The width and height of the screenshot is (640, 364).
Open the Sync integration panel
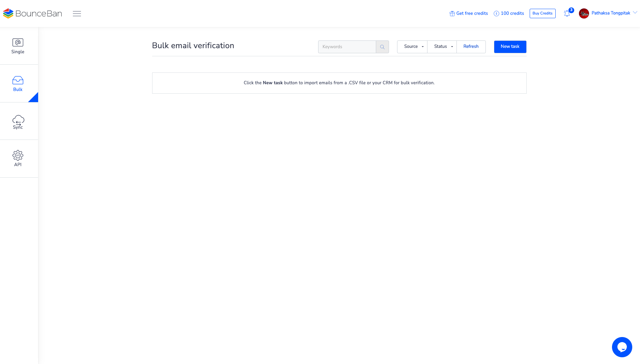pyautogui.click(x=18, y=121)
